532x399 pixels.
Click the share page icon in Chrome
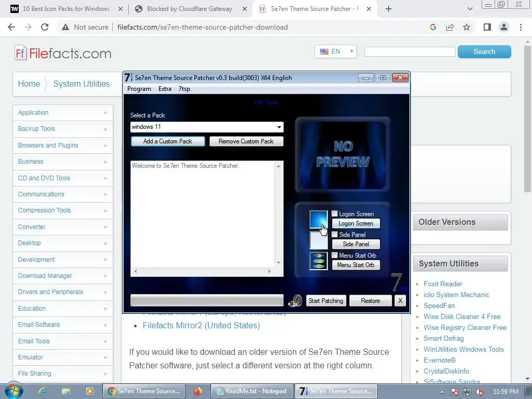450,27
